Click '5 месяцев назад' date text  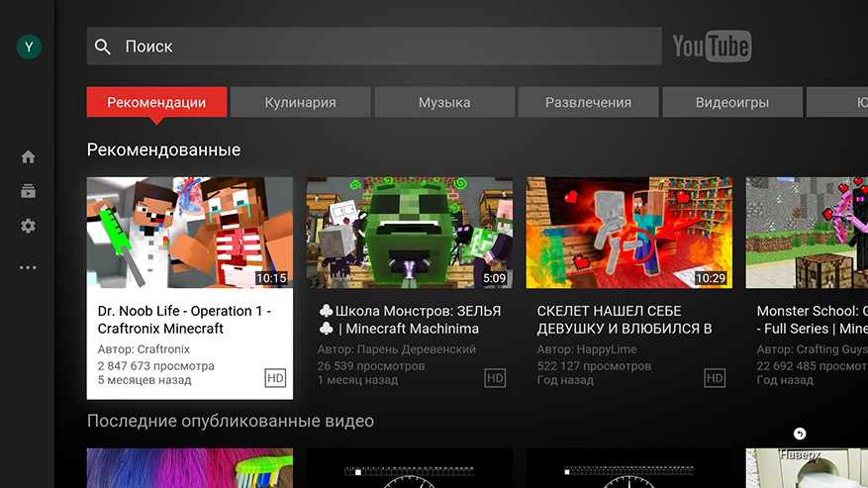coord(145,380)
